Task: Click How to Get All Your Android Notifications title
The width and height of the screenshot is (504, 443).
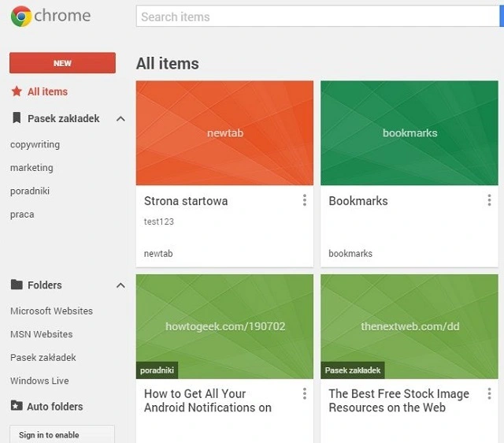Action: 208,400
